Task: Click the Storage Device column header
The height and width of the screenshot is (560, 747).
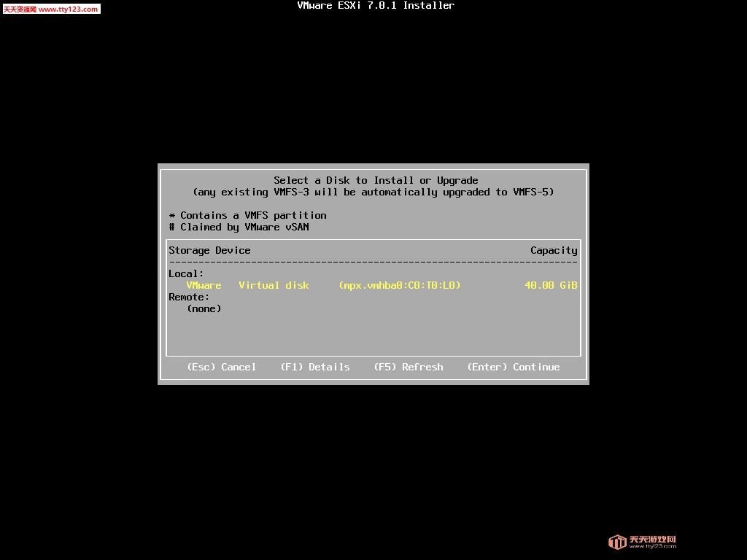Action: pos(209,251)
